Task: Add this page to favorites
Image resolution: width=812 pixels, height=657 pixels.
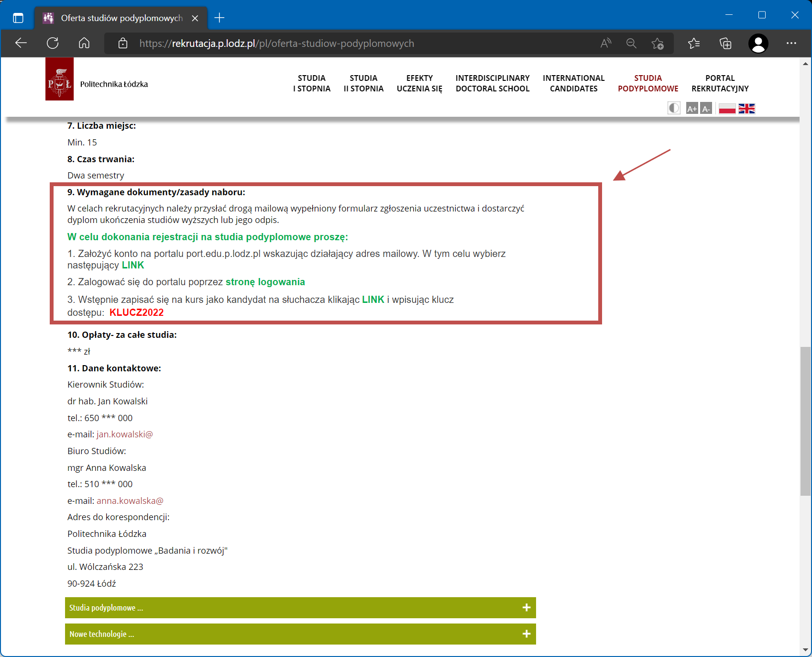Action: pos(658,44)
